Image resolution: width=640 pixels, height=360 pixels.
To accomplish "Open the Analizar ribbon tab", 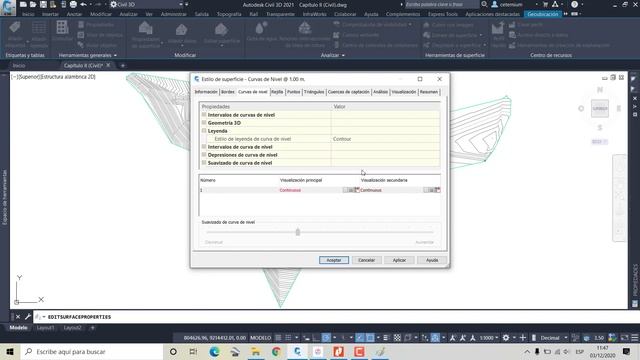I will 128,14.
